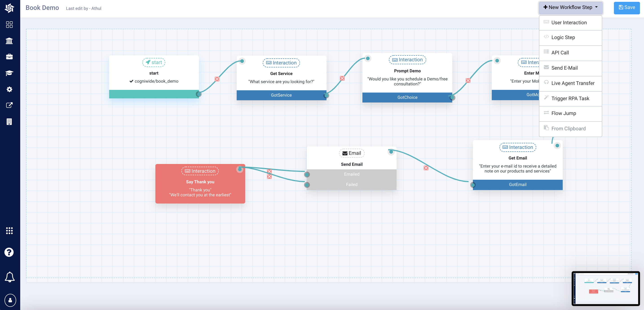Collapse the New Workflow Step dropdown
Image resolution: width=644 pixels, height=310 pixels.
pyautogui.click(x=570, y=7)
